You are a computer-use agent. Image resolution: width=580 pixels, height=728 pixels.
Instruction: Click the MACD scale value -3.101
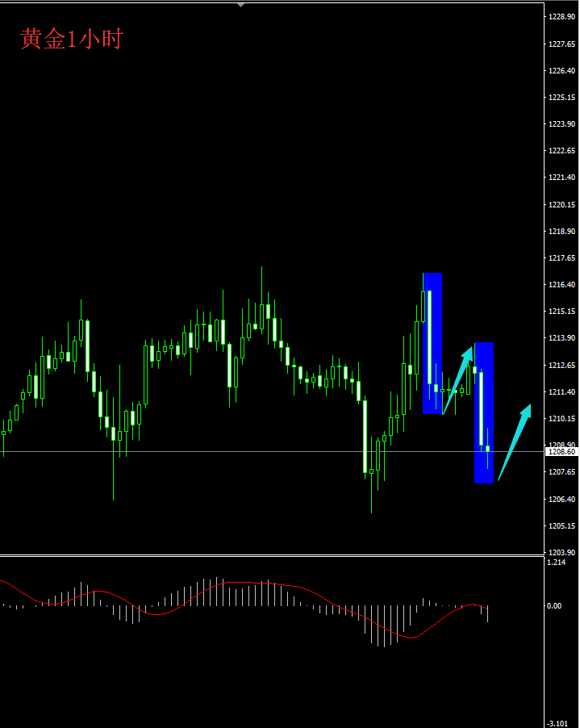557,723
